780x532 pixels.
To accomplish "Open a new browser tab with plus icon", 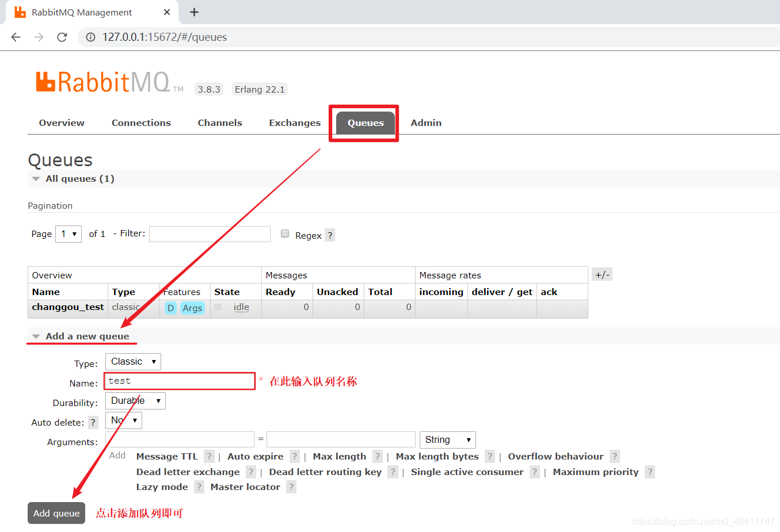I will (195, 12).
